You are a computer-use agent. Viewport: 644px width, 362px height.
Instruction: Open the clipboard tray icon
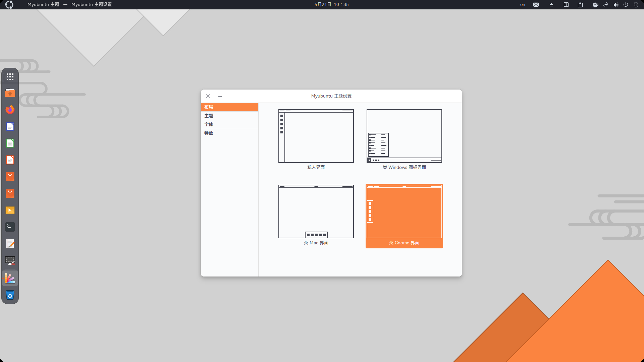click(580, 5)
